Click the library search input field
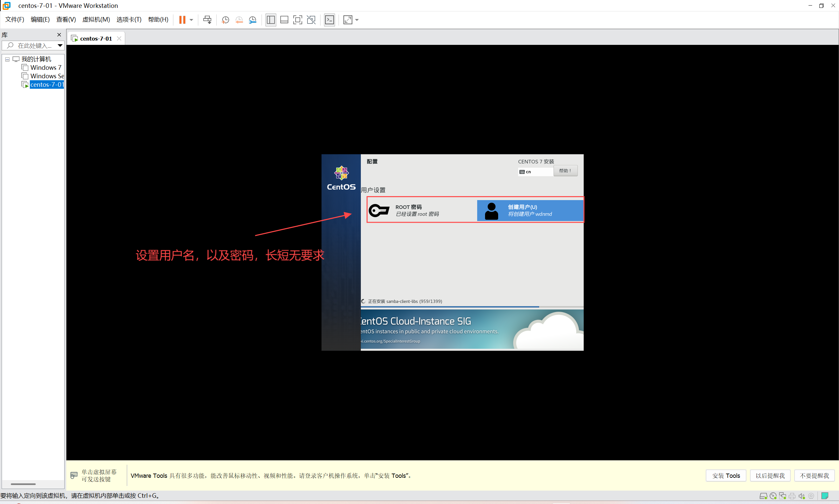The height and width of the screenshot is (504, 839). 34,45
